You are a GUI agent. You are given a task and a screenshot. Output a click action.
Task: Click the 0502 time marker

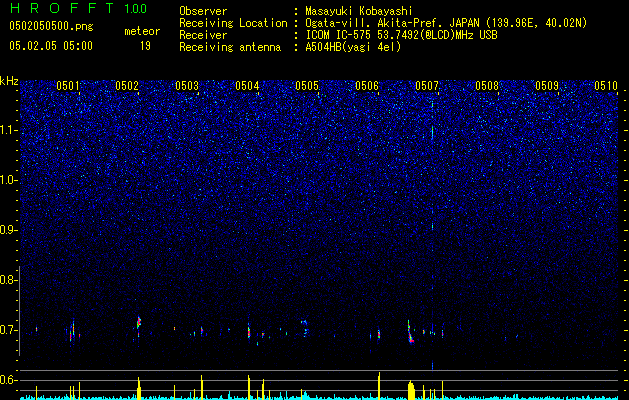point(127,86)
